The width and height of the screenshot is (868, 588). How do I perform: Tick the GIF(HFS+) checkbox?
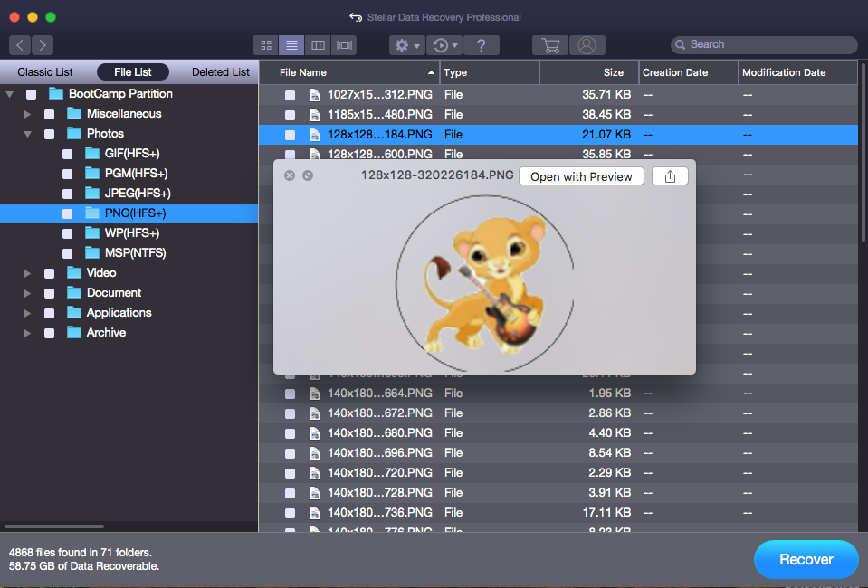68,155
